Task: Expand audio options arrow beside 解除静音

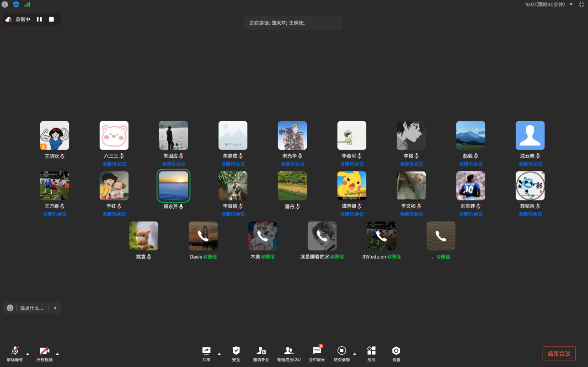Action: tap(27, 354)
